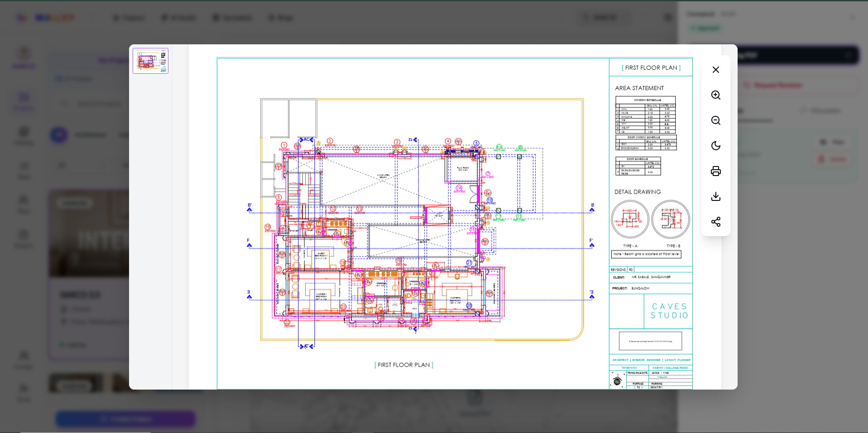
Task: Download the floor plan file
Action: 715,196
